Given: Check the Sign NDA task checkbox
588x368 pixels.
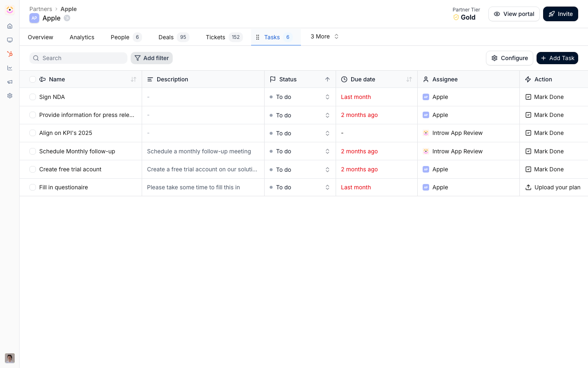Looking at the screenshot, I should 33,97.
